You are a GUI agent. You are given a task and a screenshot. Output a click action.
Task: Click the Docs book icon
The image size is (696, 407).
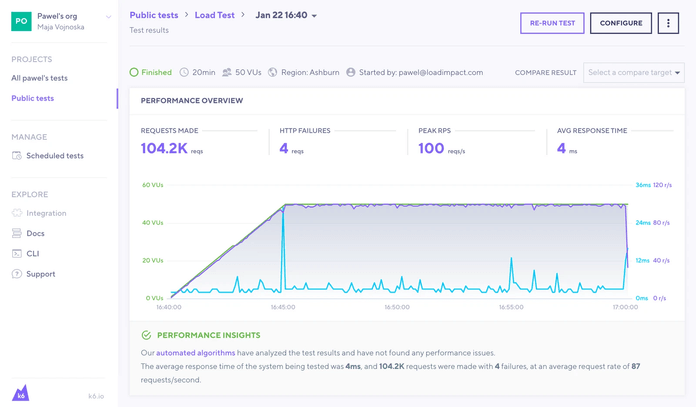tap(17, 233)
